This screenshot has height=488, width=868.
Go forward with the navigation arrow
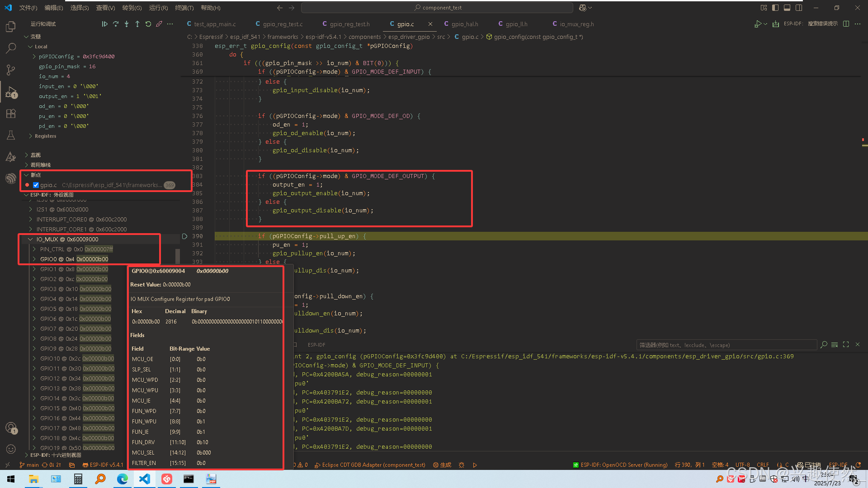[x=292, y=8]
